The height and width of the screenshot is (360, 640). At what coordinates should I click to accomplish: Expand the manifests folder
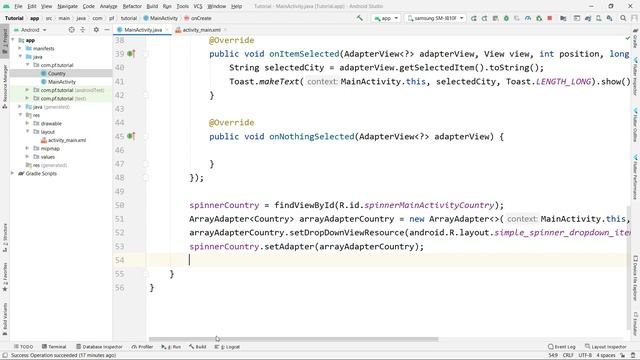(20, 49)
